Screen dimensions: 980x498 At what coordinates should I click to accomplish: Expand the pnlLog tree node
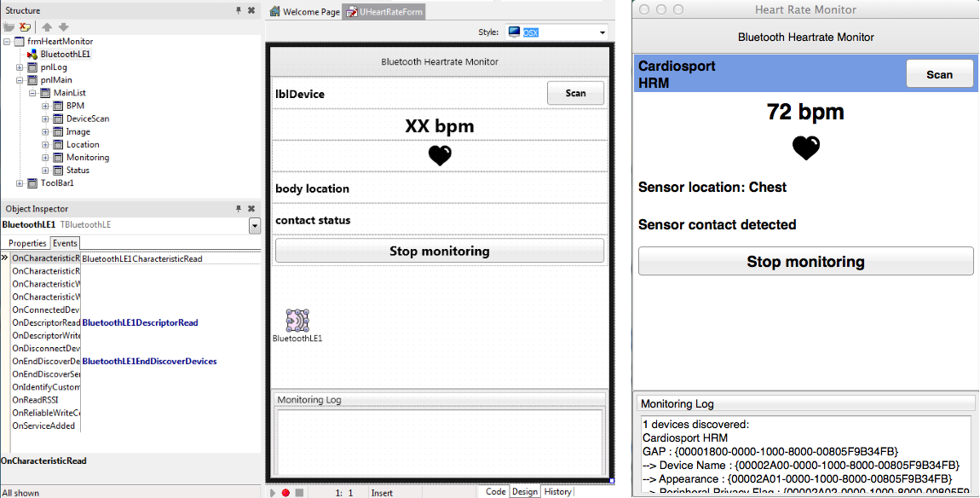[20, 67]
